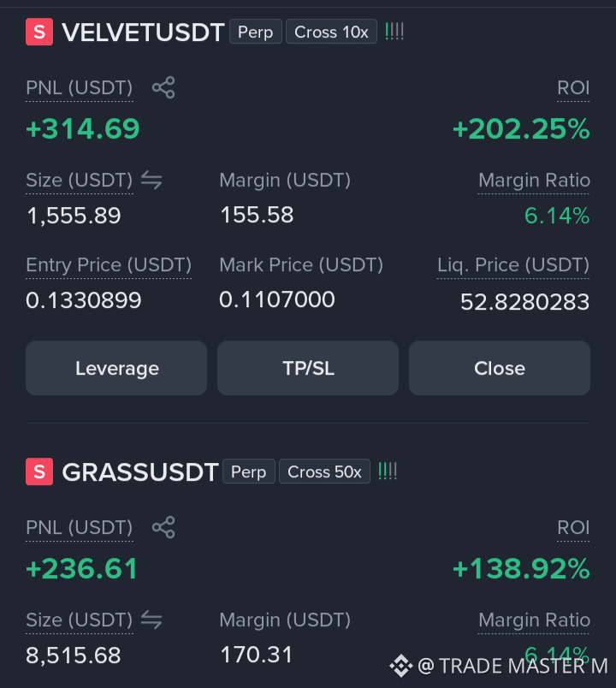Share the GRASSUSDT PNL via share icon
Image resolution: width=616 pixels, height=688 pixels.
(163, 527)
